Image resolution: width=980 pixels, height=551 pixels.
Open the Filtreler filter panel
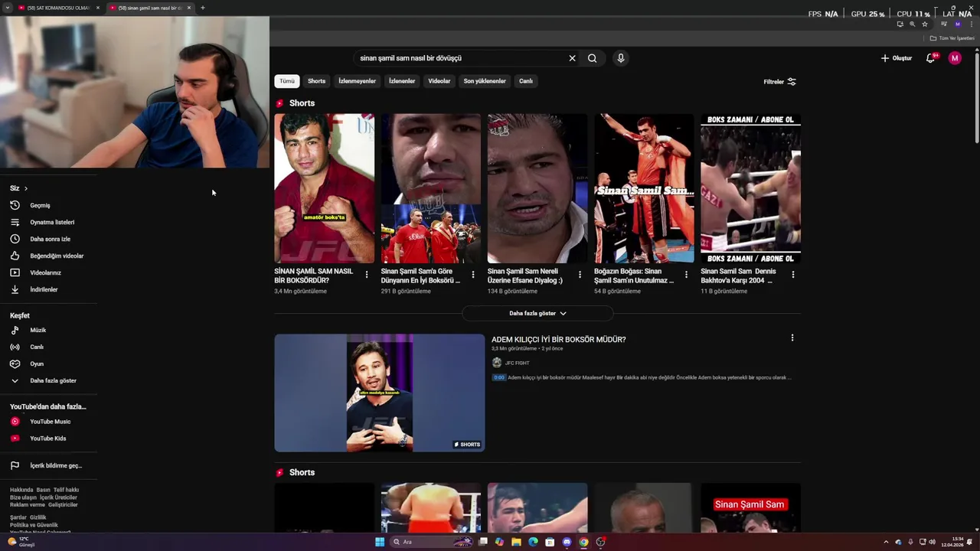tap(779, 82)
